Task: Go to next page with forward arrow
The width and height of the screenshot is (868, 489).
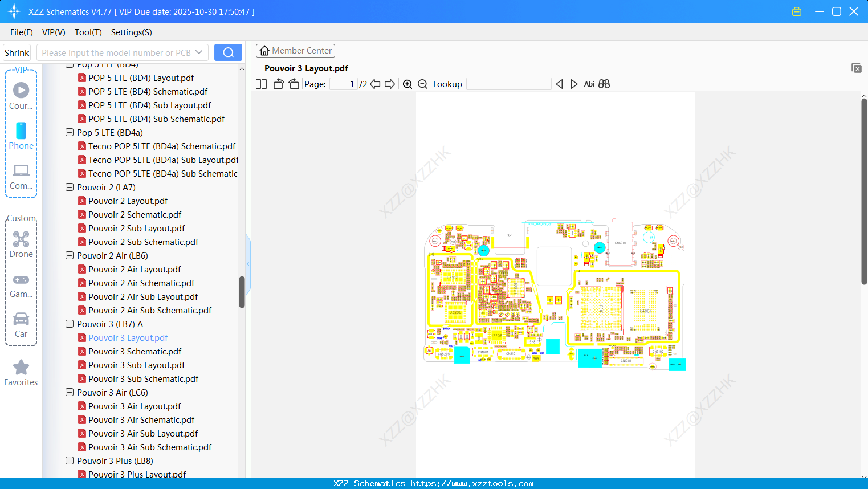Action: [x=390, y=83]
